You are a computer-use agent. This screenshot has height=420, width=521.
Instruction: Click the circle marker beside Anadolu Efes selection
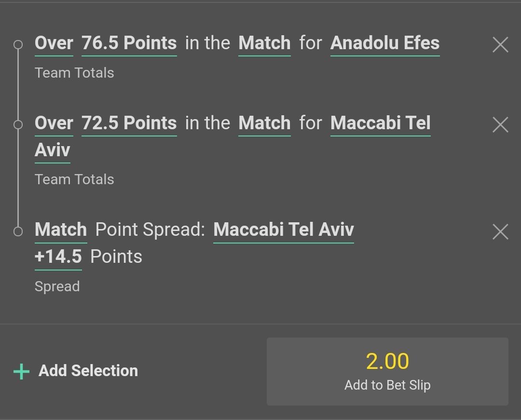[x=18, y=45]
